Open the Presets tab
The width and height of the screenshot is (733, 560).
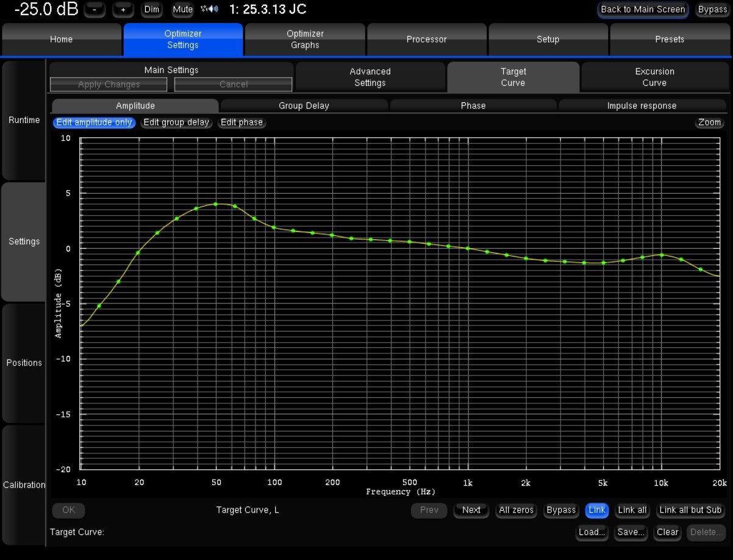tap(670, 40)
